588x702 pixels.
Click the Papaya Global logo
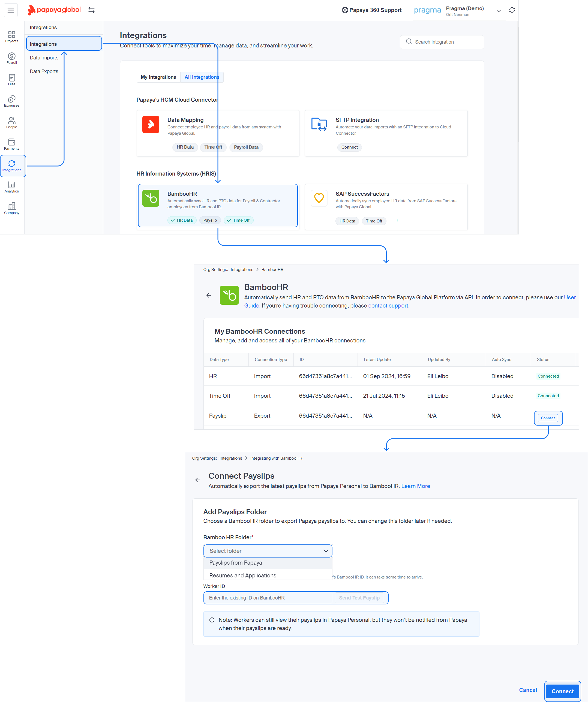(54, 10)
